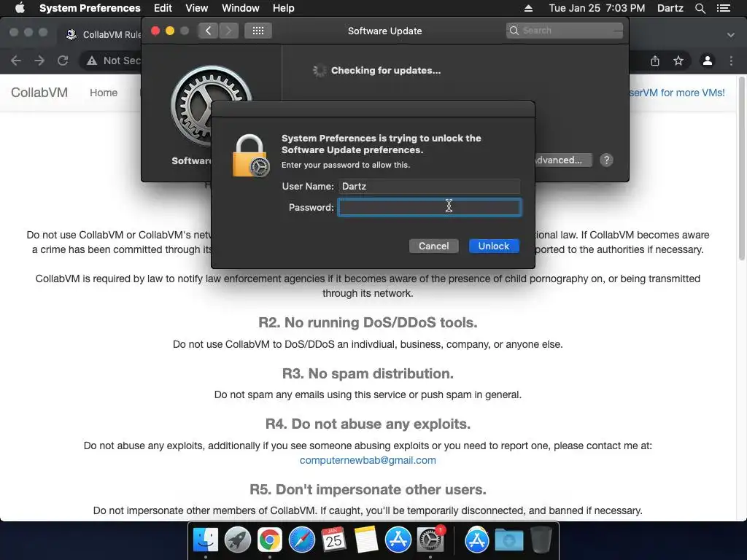Click the Advanced... button
Screen dimensions: 747x560
pos(563,160)
